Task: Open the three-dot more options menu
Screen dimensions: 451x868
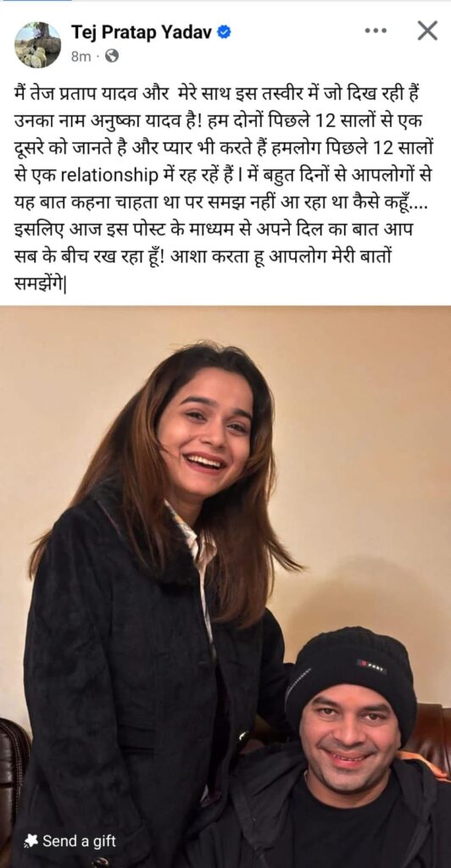Action: pyautogui.click(x=376, y=31)
